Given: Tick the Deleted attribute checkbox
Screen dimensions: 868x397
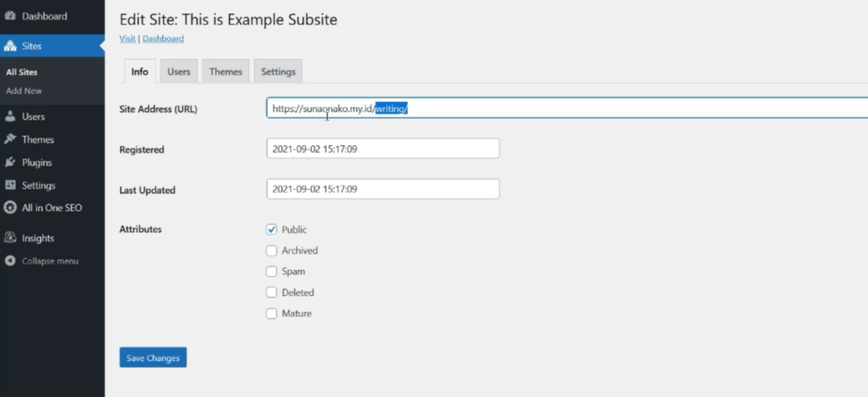Looking at the screenshot, I should point(272,292).
